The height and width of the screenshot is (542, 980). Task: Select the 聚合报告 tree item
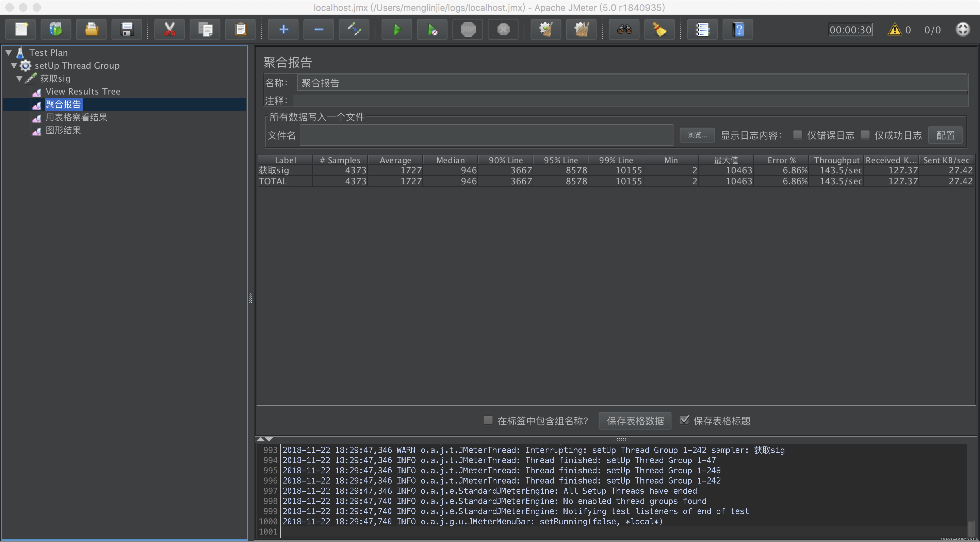click(63, 104)
